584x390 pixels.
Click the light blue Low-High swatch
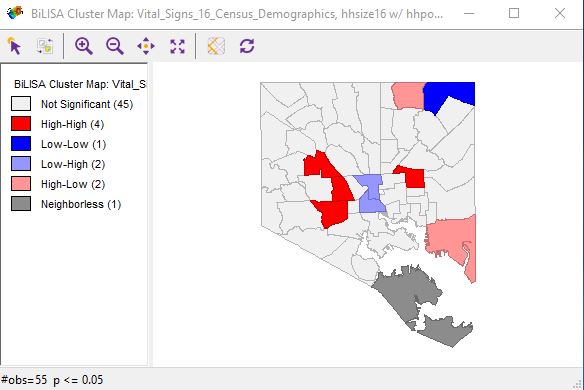(21, 164)
